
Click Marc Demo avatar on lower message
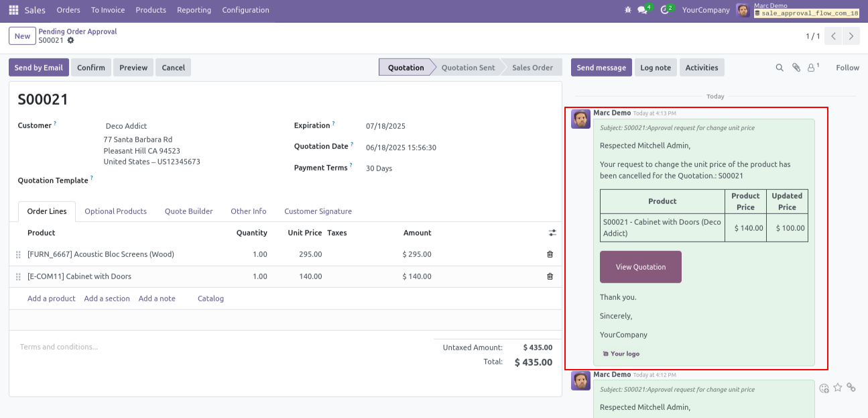pos(580,380)
